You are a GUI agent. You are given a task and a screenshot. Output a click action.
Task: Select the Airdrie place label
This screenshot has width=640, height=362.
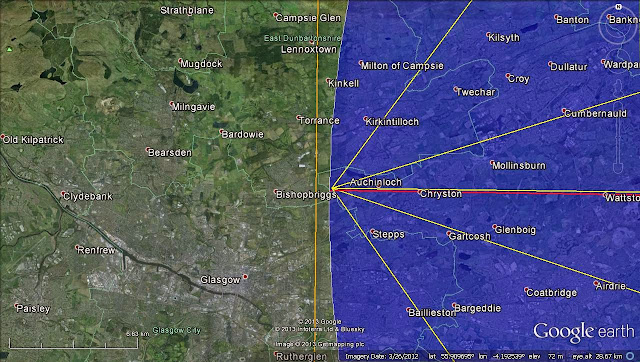click(x=611, y=286)
